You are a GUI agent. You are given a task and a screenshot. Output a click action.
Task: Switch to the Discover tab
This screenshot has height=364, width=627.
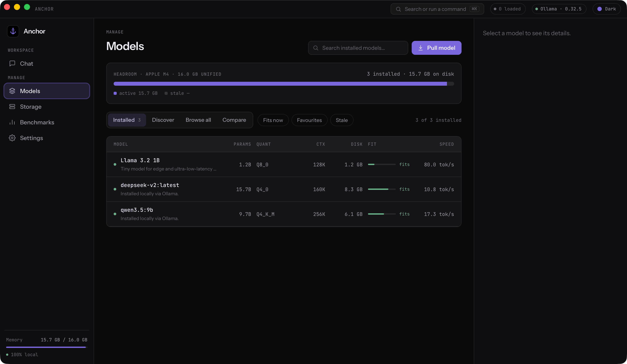(163, 120)
